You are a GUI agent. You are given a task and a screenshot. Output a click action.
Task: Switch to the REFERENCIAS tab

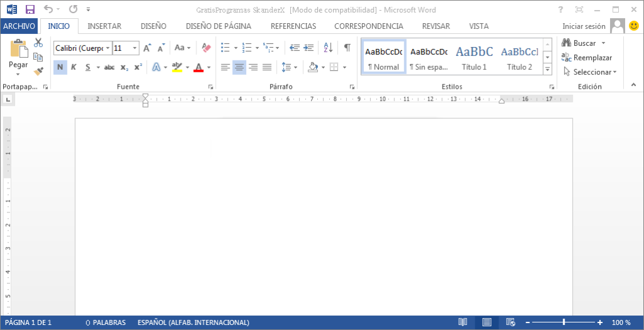293,26
